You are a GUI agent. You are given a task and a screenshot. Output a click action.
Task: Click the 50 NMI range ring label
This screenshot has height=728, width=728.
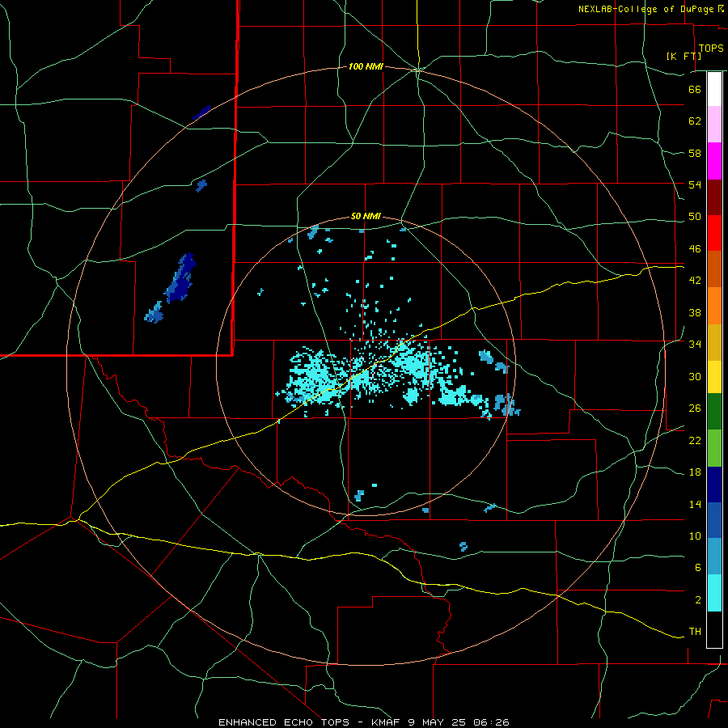[x=366, y=216]
